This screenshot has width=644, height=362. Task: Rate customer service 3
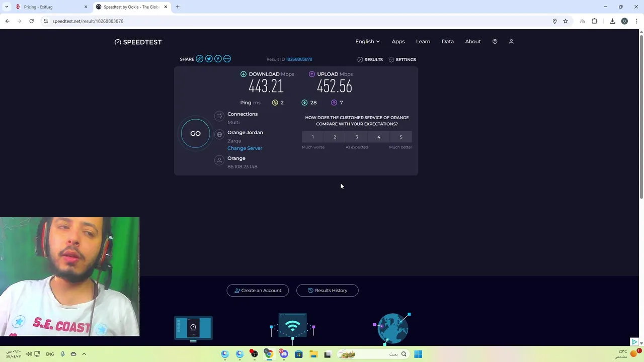coord(357,137)
